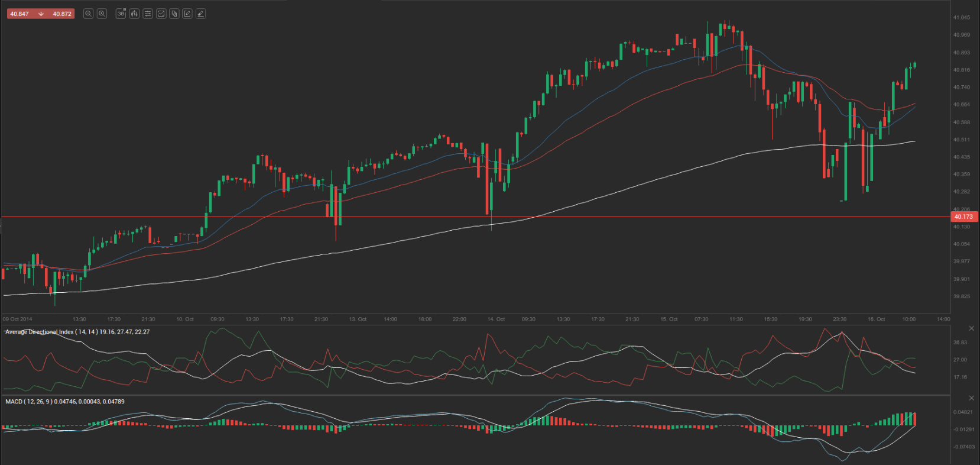Click the copy chart icon
The height and width of the screenshot is (465, 980).
pos(174,14)
